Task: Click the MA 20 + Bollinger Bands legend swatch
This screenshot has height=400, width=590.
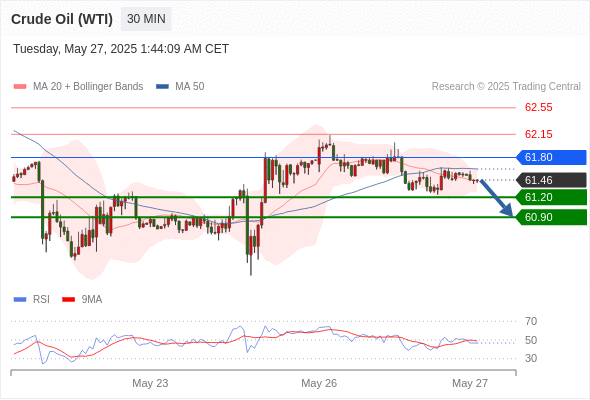Action: [x=20, y=87]
